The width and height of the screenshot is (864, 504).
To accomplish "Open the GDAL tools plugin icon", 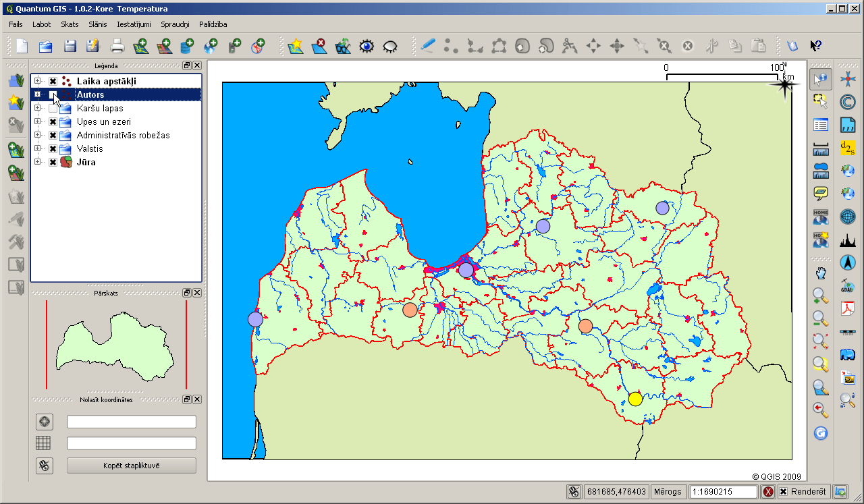I will click(847, 285).
